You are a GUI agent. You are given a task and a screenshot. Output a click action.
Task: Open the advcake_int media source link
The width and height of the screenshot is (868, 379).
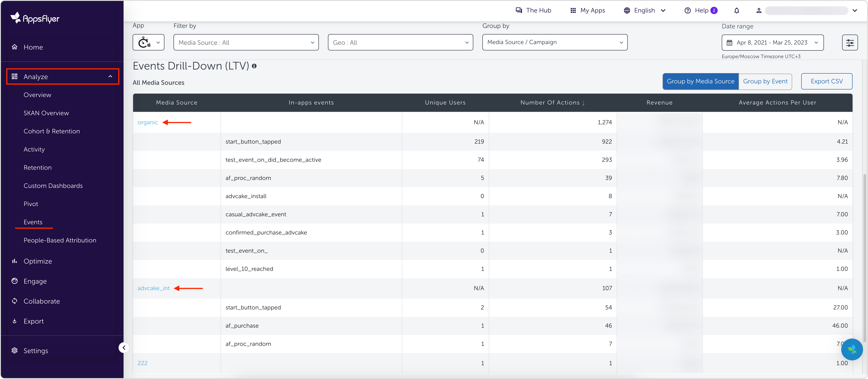coord(154,288)
